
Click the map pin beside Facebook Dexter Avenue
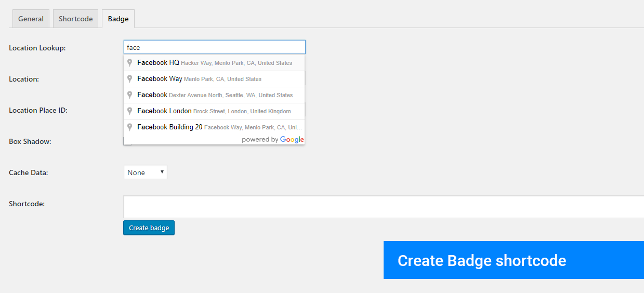point(130,95)
